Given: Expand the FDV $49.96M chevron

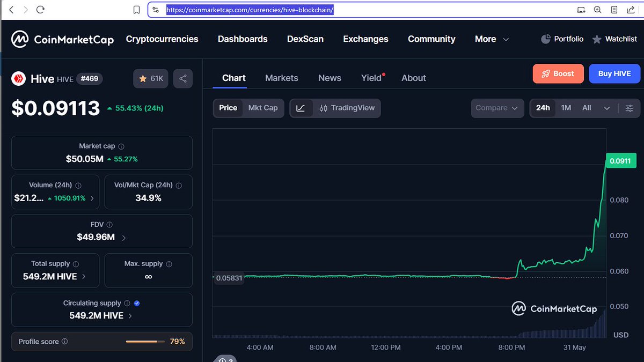Looking at the screenshot, I should (x=124, y=238).
